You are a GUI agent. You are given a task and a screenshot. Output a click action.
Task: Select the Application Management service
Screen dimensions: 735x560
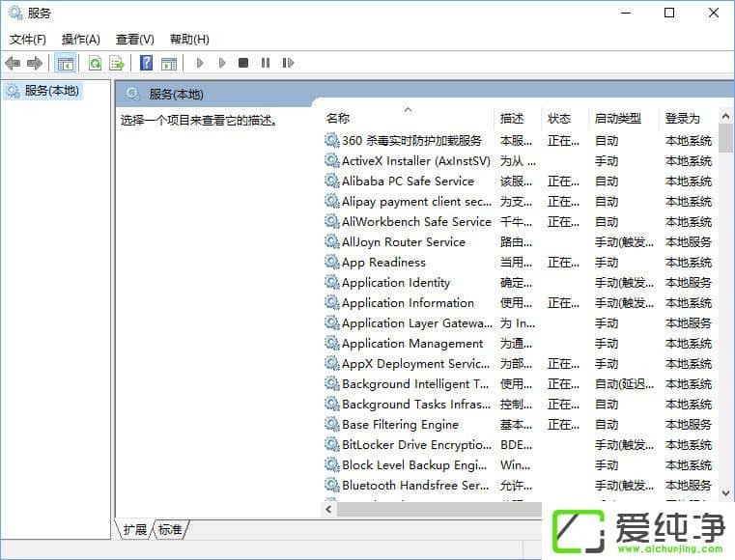(519, 343)
